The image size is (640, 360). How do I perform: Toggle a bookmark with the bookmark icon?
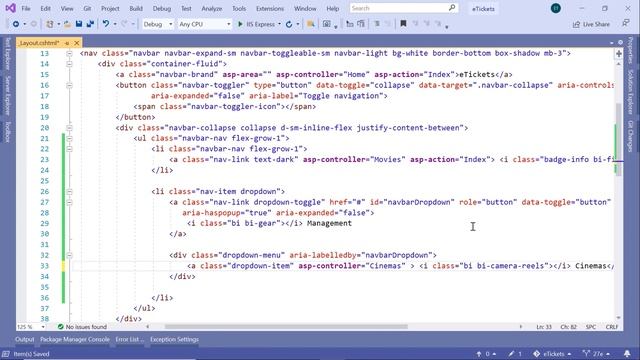(x=403, y=24)
